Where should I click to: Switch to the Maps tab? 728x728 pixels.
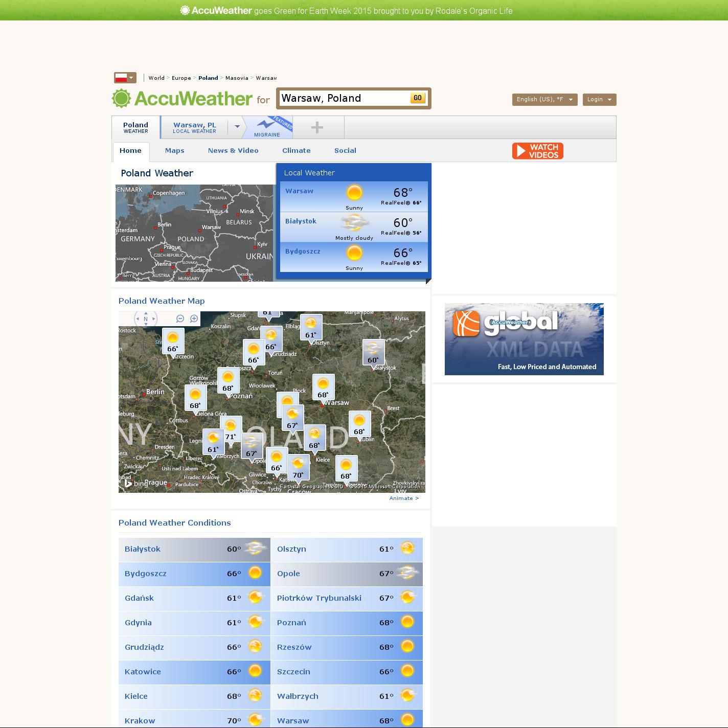[174, 151]
